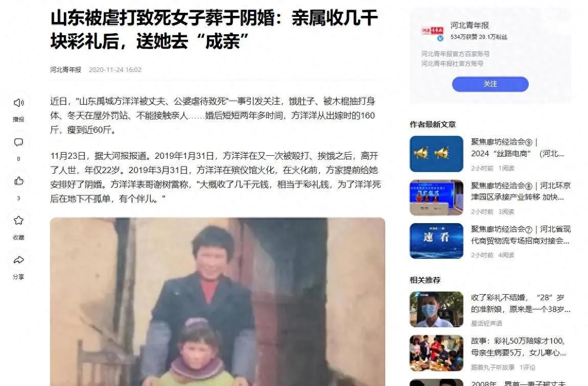This screenshot has width=588, height=386.
Task: Open 聚焦廊坊经洽会⑧ 河北环京津园区 article
Action: (521, 191)
